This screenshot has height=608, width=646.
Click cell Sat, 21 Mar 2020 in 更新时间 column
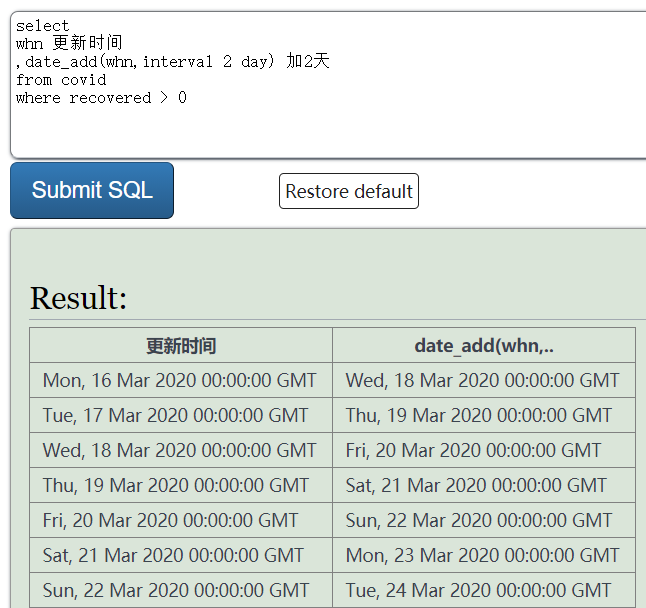(181, 555)
